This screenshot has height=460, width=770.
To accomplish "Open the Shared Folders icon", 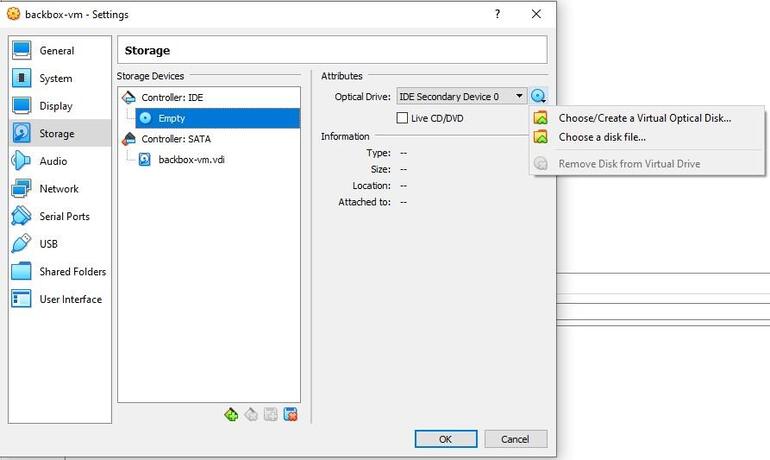I will 22,271.
